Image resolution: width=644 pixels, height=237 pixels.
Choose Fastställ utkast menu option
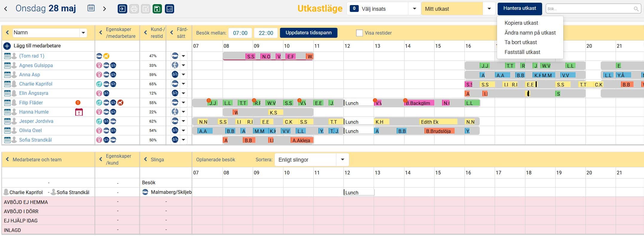click(x=522, y=52)
